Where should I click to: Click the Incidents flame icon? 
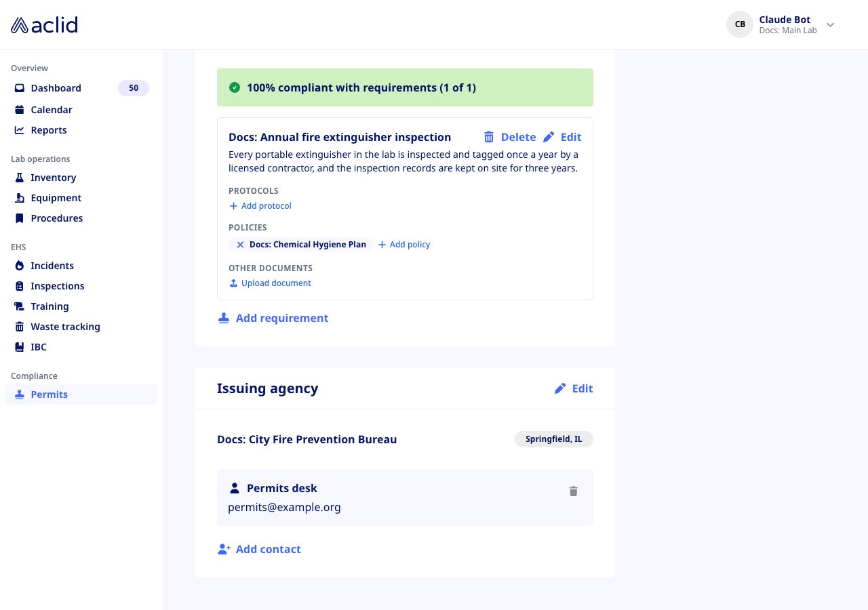(20, 266)
